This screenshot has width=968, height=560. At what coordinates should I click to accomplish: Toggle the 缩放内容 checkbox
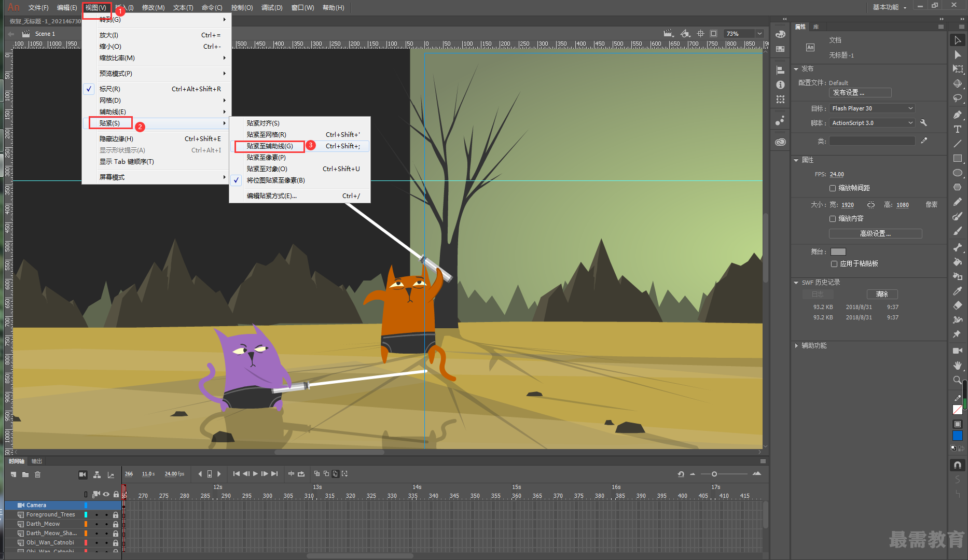click(x=833, y=219)
